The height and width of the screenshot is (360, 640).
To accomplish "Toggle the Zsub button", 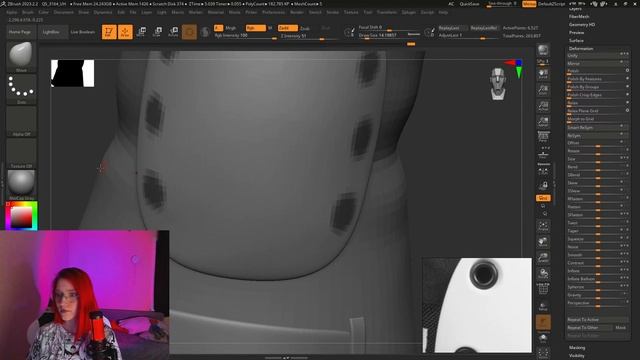I will tap(305, 29).
